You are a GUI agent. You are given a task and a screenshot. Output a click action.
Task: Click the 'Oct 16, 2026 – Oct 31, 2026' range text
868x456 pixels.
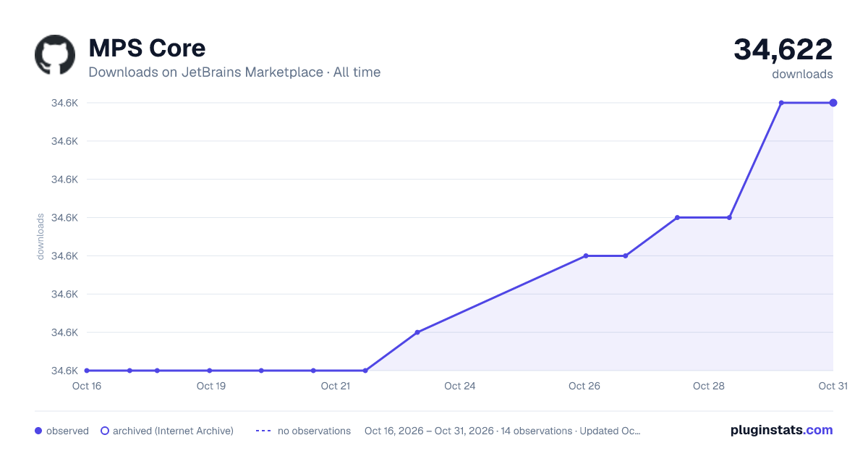(x=430, y=431)
